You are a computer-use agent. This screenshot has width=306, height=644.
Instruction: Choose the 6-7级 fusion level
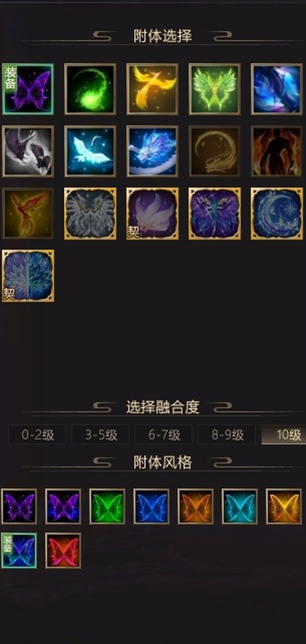[164, 435]
